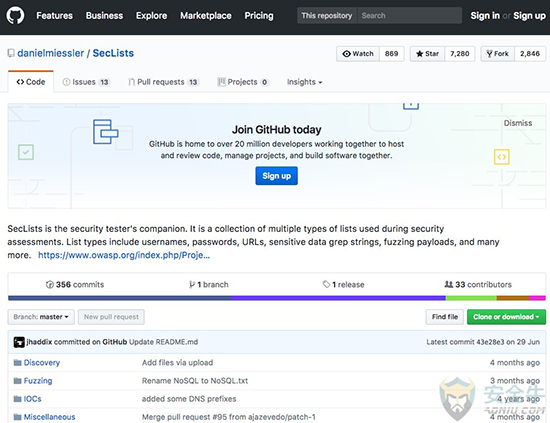The width and height of the screenshot is (550, 423).
Task: View the 1 release tag
Action: [343, 284]
